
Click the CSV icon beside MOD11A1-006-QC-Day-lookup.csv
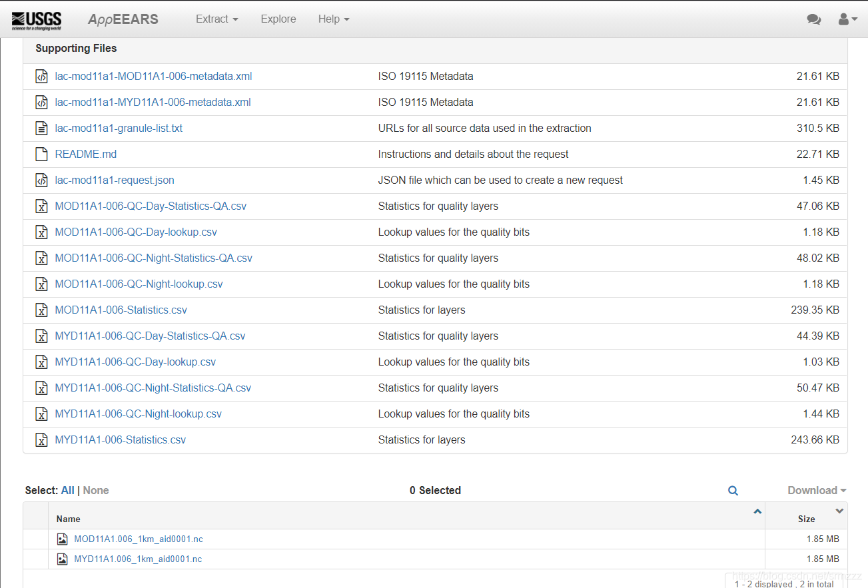click(41, 232)
